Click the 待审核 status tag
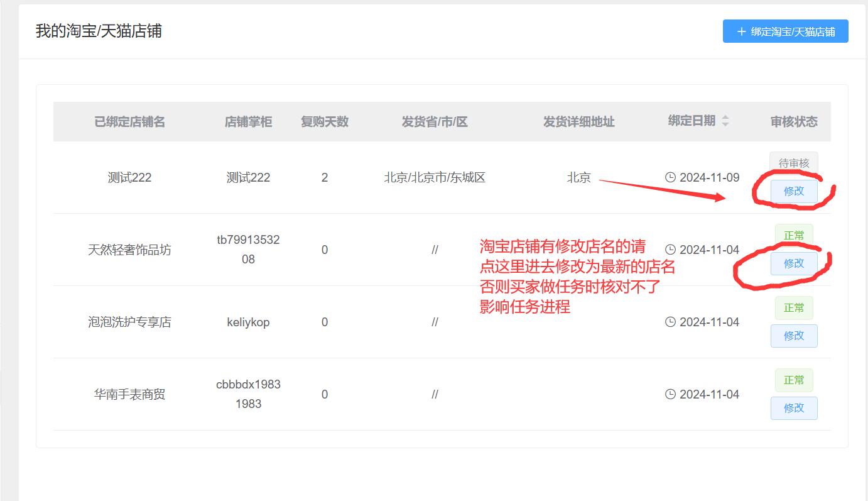This screenshot has height=501, width=868. [794, 163]
